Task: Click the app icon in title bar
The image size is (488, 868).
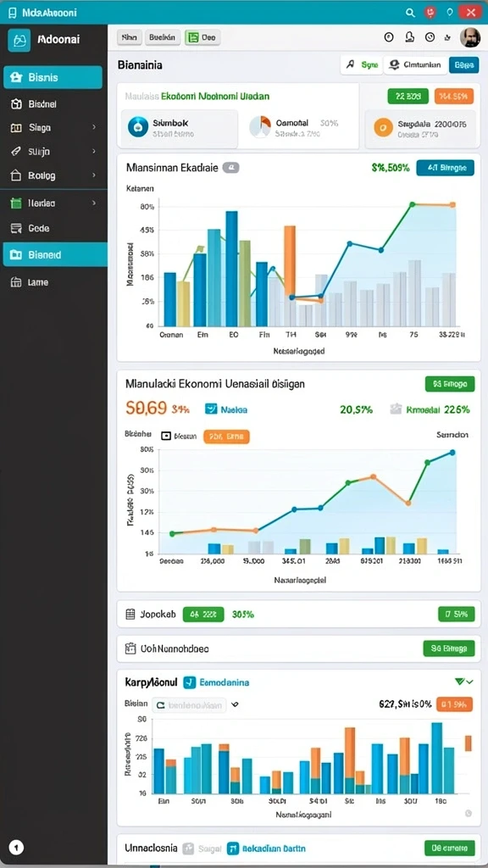Action: (x=13, y=12)
